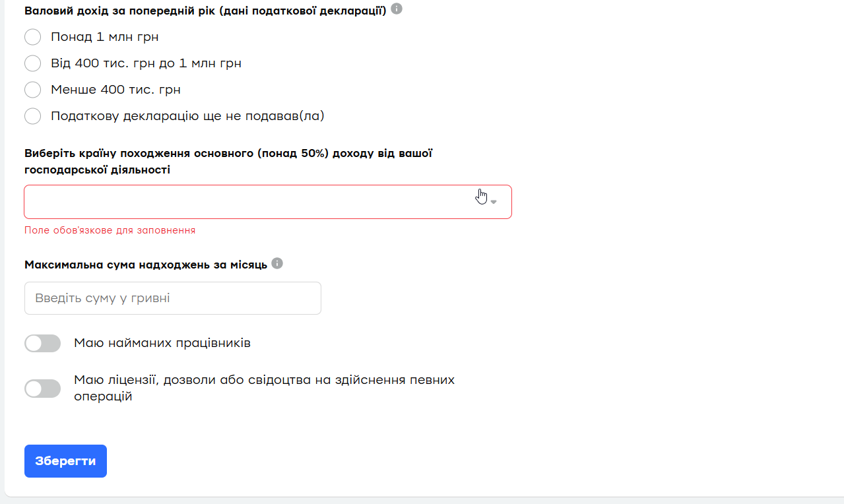Pick the Менше 400 тис. грн radio circle
The width and height of the screenshot is (844, 504).
click(33, 90)
